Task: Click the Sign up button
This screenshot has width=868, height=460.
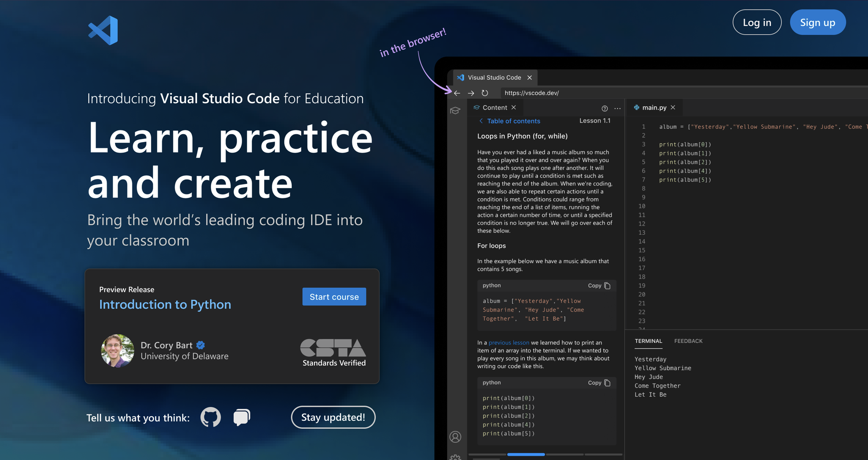Action: [817, 23]
